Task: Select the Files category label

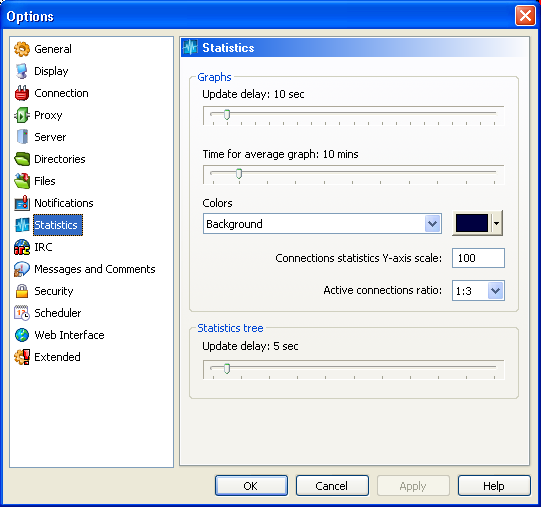Action: click(x=45, y=181)
